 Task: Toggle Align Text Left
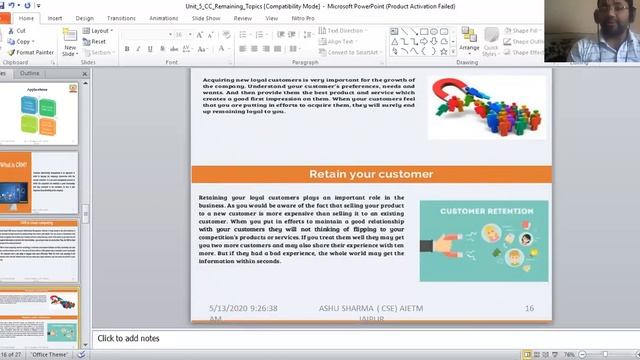pos(242,49)
